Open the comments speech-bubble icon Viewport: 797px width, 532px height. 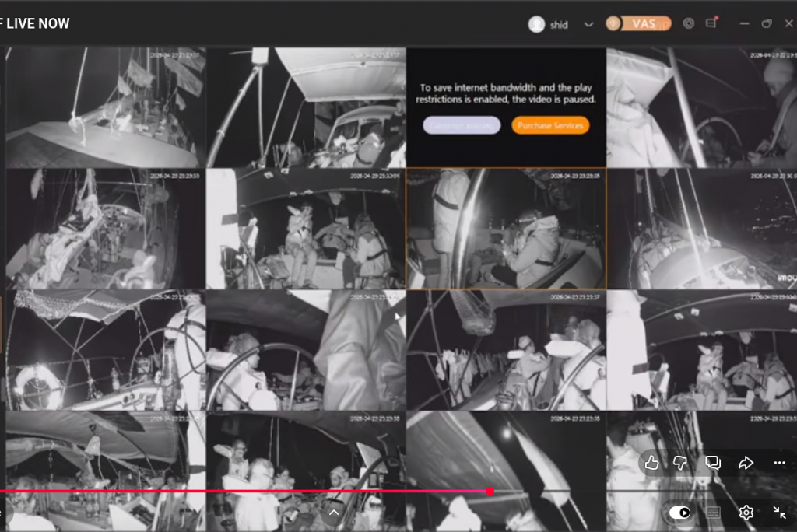click(712, 463)
